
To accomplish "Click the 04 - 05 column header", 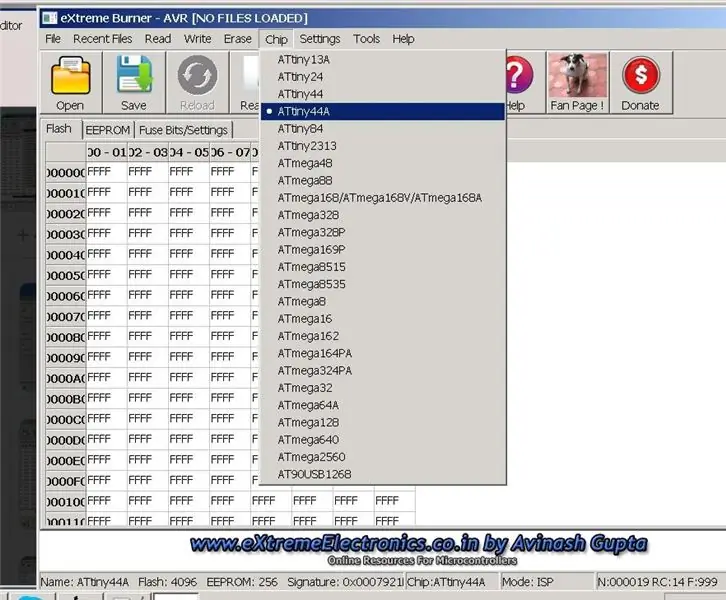I will pos(189,152).
